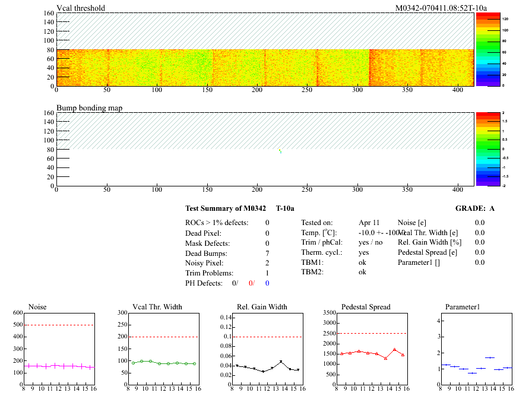This screenshot has height=399, width=532.
Task: Click the Vcal threshold plot title
Action: click(81, 8)
